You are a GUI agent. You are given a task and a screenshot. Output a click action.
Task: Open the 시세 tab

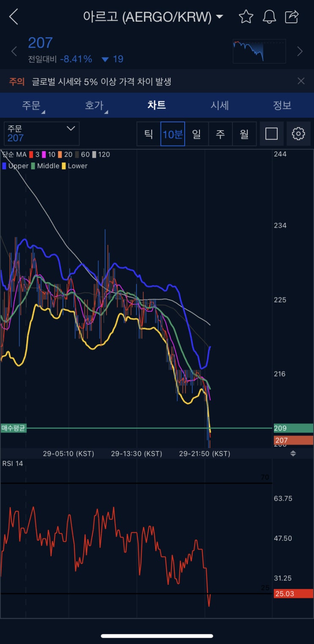tap(220, 105)
